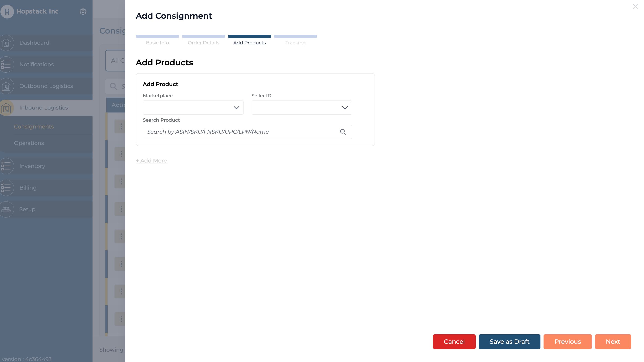
Task: Click the Outbound Logistics warehouse icon
Action: (6, 86)
